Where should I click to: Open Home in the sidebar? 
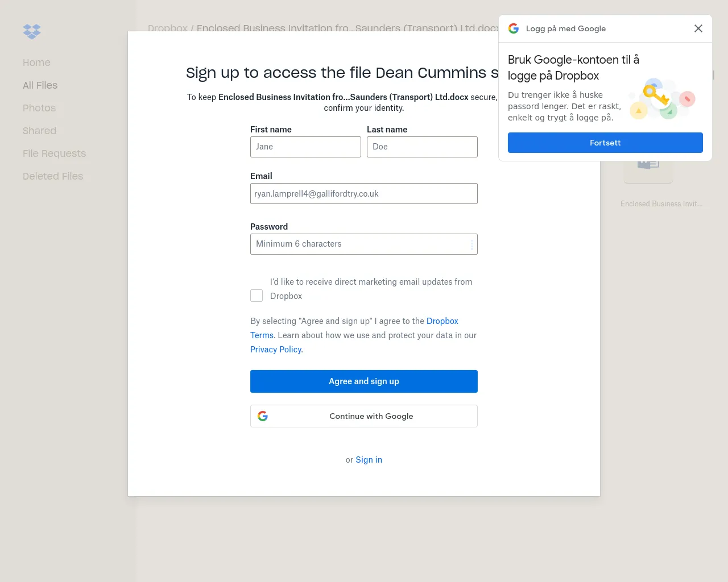click(x=36, y=63)
